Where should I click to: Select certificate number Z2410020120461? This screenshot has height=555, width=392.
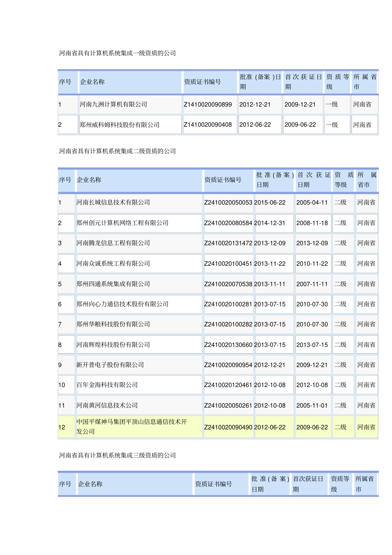point(228,385)
